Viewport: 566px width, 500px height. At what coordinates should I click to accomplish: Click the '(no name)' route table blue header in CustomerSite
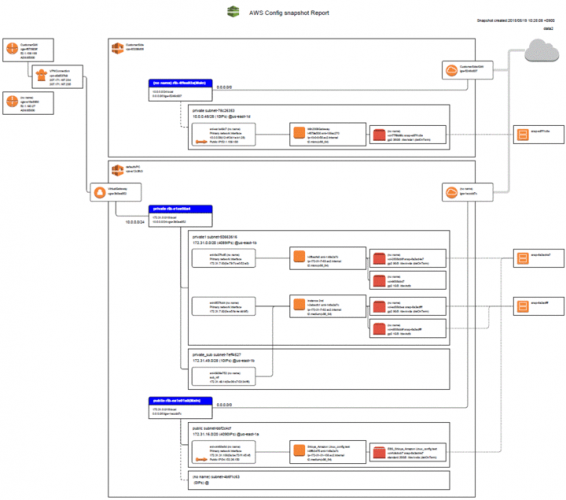pyautogui.click(x=180, y=83)
